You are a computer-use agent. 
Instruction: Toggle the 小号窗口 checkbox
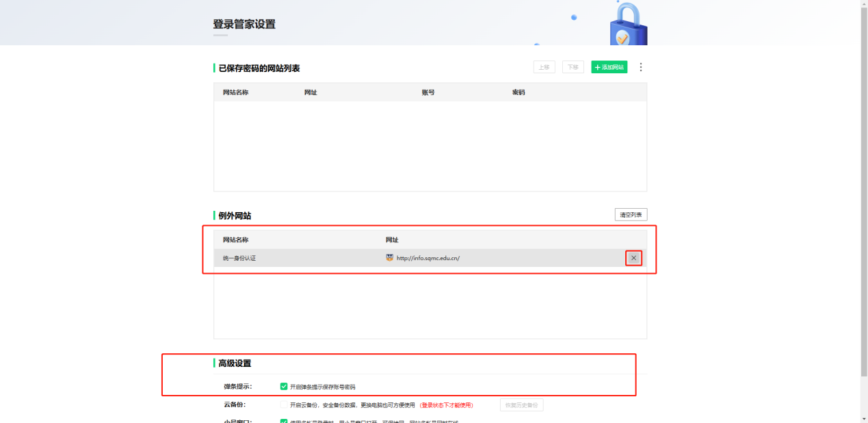[284, 421]
